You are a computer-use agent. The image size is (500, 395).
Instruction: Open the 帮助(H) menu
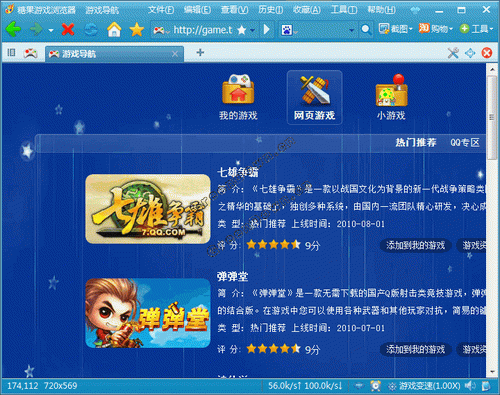[x=381, y=10]
